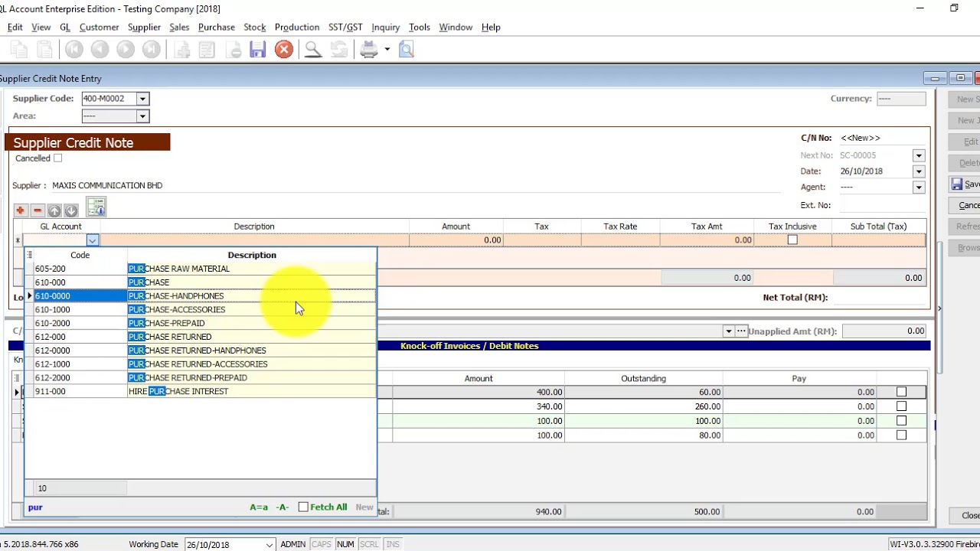Remove detail row with red minus
The width and height of the screenshot is (980, 551).
37,210
